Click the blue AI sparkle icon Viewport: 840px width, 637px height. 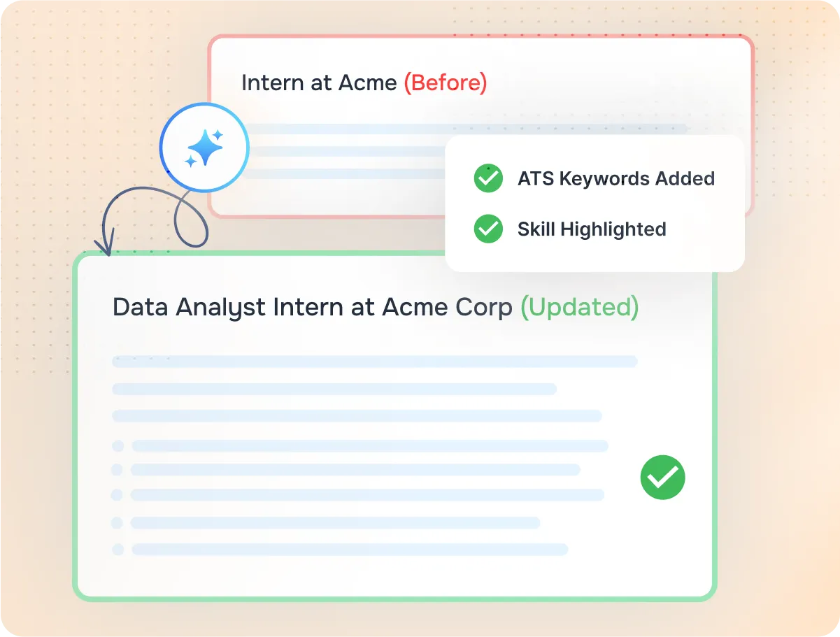204,148
